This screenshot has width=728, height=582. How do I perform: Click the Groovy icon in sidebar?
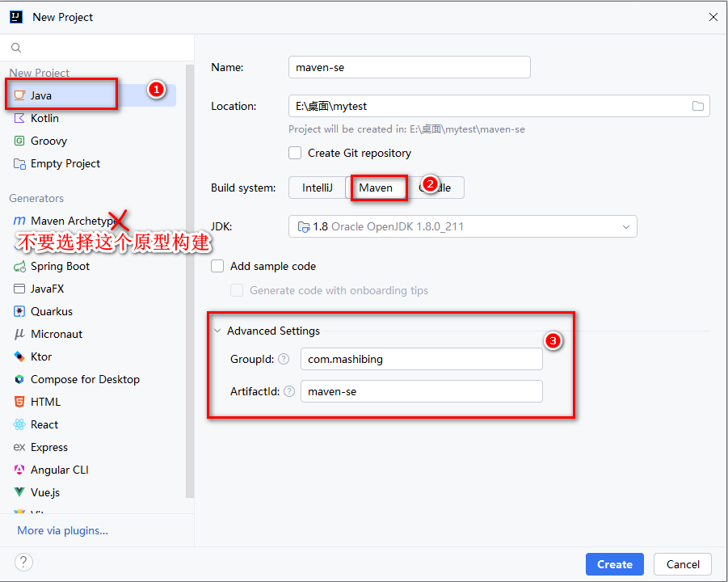(x=19, y=141)
